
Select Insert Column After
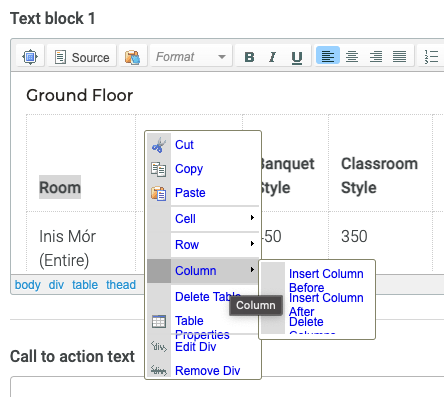tap(326, 304)
